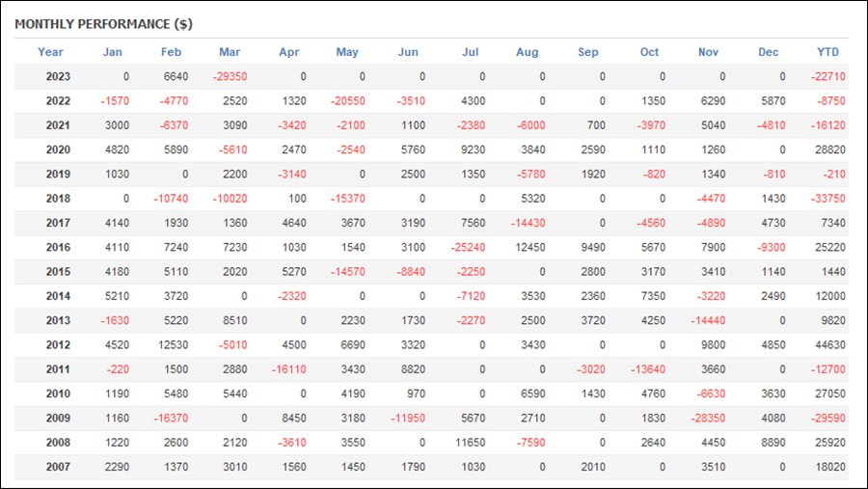Click the Feb column header
The width and height of the screenshot is (868, 489).
point(171,52)
